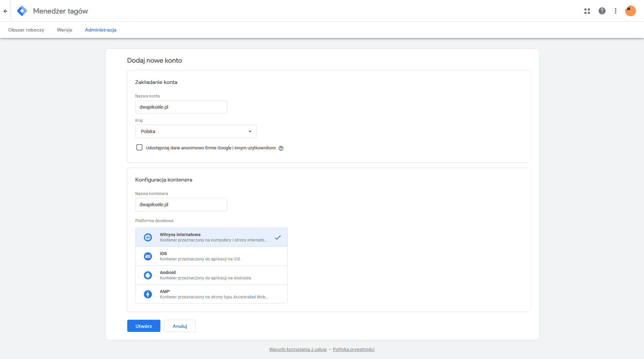
Task: Open the help question mark icon
Action: [602, 11]
